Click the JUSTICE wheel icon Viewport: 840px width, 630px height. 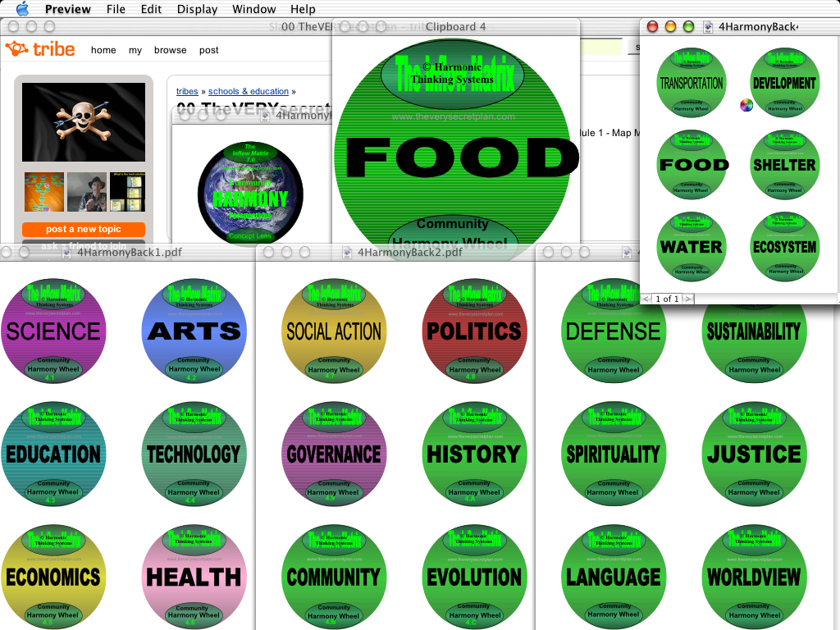pyautogui.click(x=755, y=454)
